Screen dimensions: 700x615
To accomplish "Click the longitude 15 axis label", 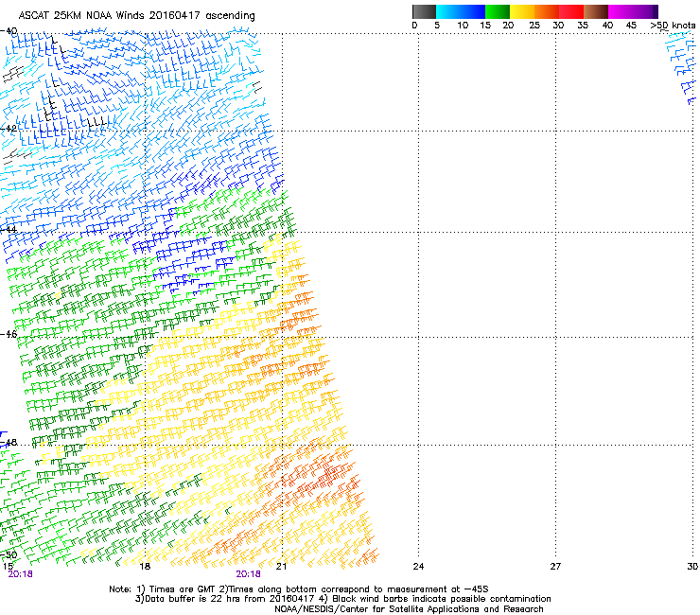I will (x=8, y=567).
